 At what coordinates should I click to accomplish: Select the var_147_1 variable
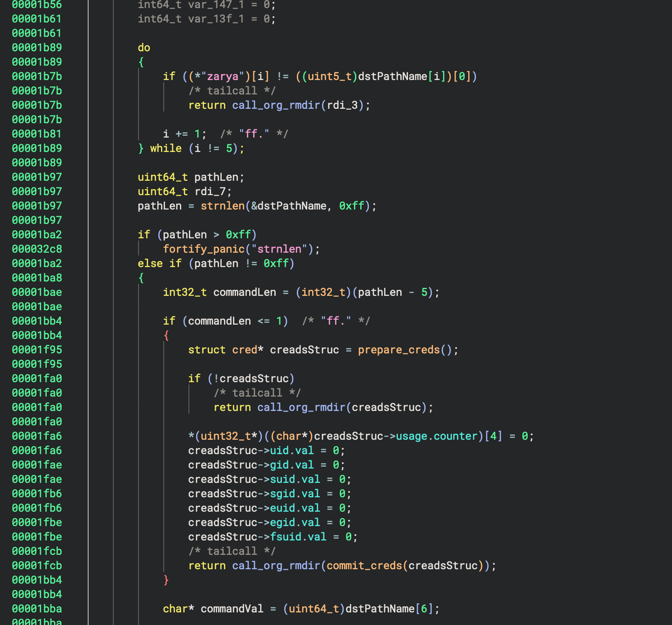[x=216, y=5]
